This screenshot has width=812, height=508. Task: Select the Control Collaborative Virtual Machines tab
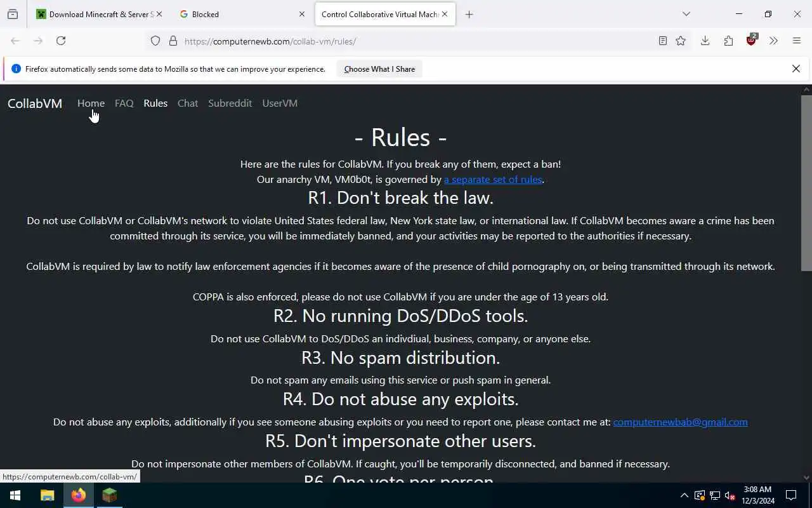(x=385, y=14)
